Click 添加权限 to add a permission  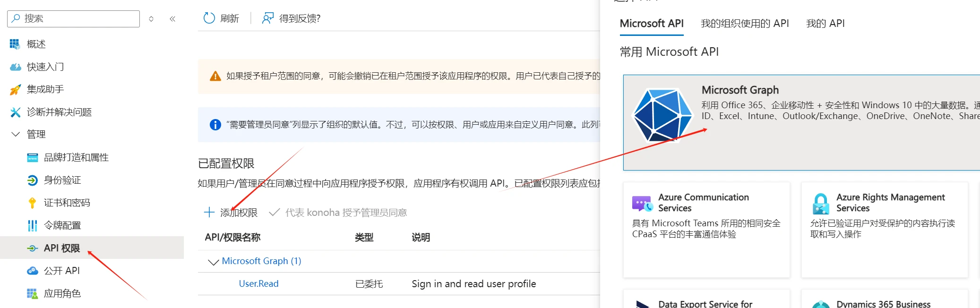coord(231,212)
